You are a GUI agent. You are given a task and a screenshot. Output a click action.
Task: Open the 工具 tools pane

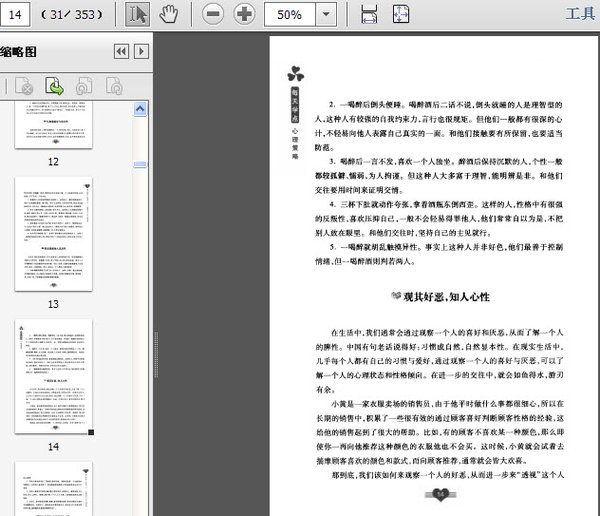click(580, 14)
